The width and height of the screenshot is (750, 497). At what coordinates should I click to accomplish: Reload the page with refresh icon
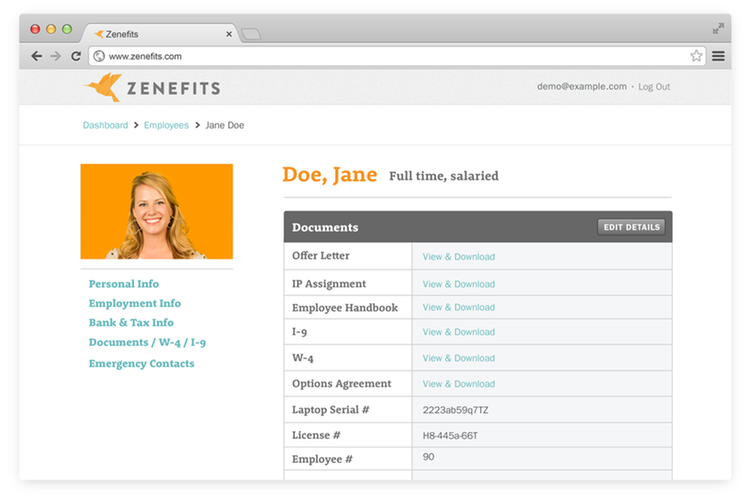click(x=76, y=56)
